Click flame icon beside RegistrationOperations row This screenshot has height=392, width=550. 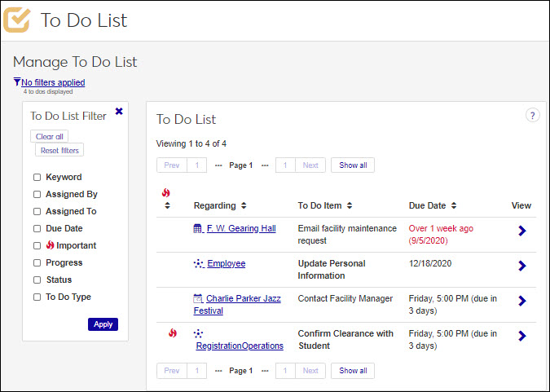(x=172, y=333)
